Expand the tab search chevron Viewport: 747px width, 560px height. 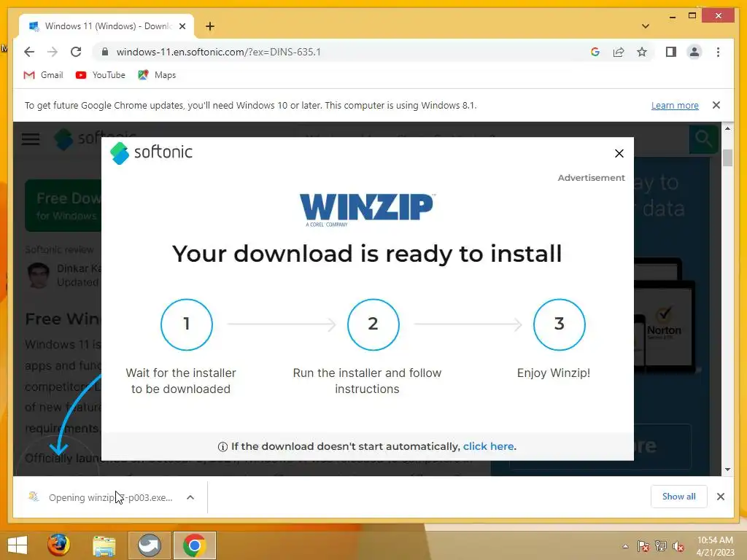646,26
